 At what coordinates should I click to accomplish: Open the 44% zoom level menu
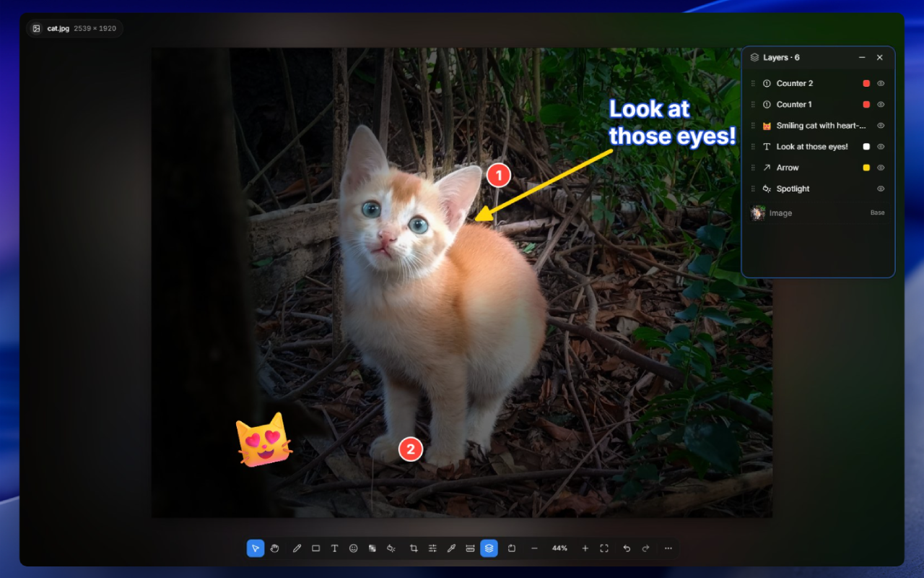[x=559, y=548]
